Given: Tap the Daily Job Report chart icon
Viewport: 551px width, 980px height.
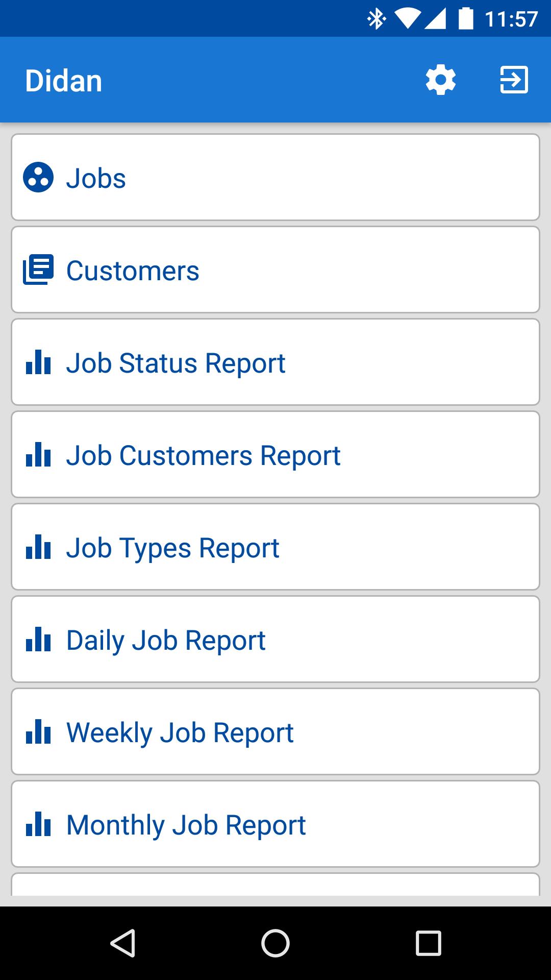Looking at the screenshot, I should click(x=38, y=640).
